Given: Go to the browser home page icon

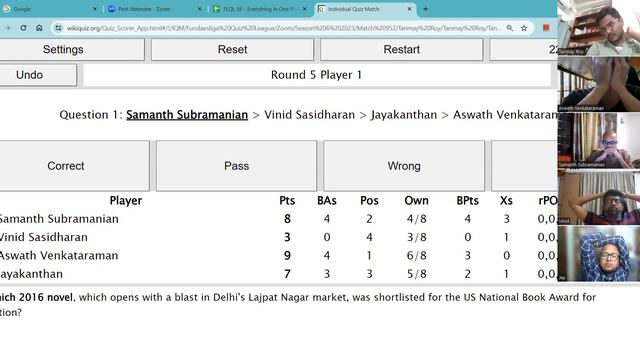Looking at the screenshot, I should click(39, 28).
